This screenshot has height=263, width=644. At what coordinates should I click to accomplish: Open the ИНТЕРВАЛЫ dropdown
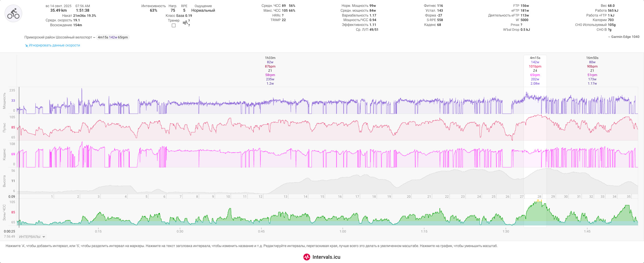[x=32, y=237]
